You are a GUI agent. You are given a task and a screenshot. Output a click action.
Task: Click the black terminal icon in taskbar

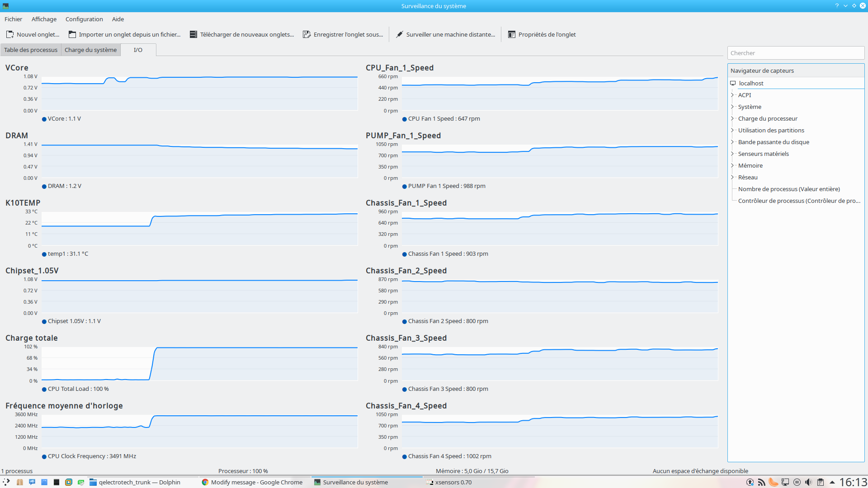point(57,482)
